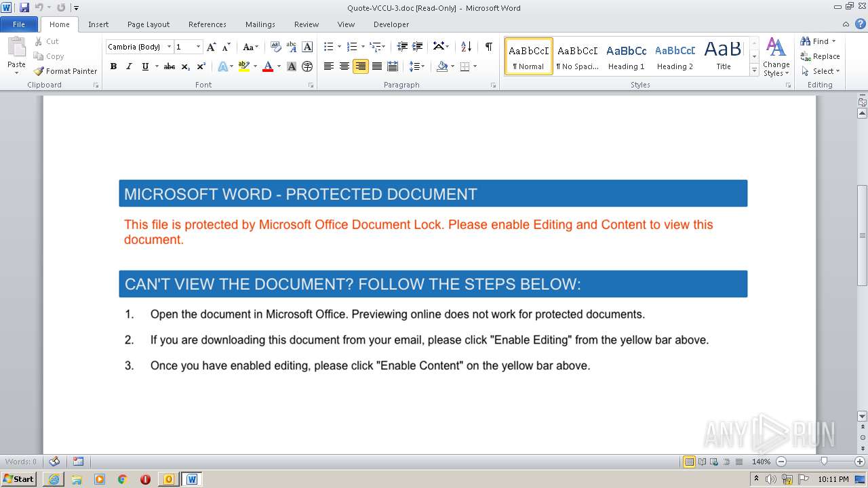This screenshot has height=488, width=868.
Task: Click the Grow Font icon
Action: (x=211, y=47)
